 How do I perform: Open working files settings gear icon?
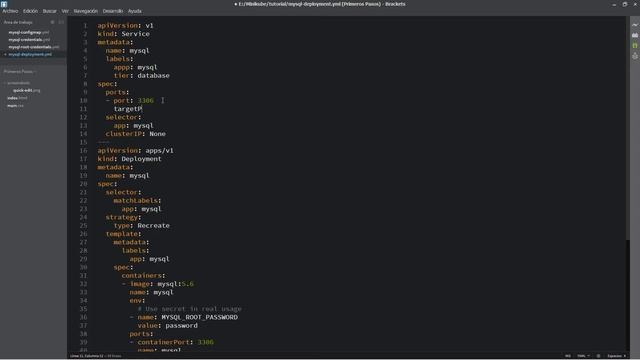point(52,22)
